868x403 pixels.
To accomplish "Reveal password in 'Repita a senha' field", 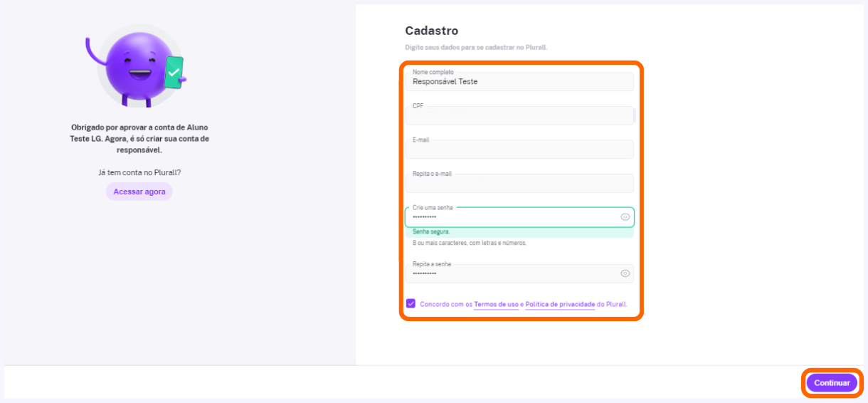I will (x=625, y=273).
